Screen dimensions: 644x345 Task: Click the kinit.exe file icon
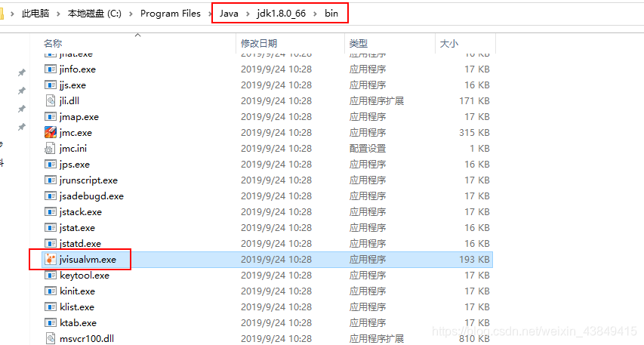[50, 291]
